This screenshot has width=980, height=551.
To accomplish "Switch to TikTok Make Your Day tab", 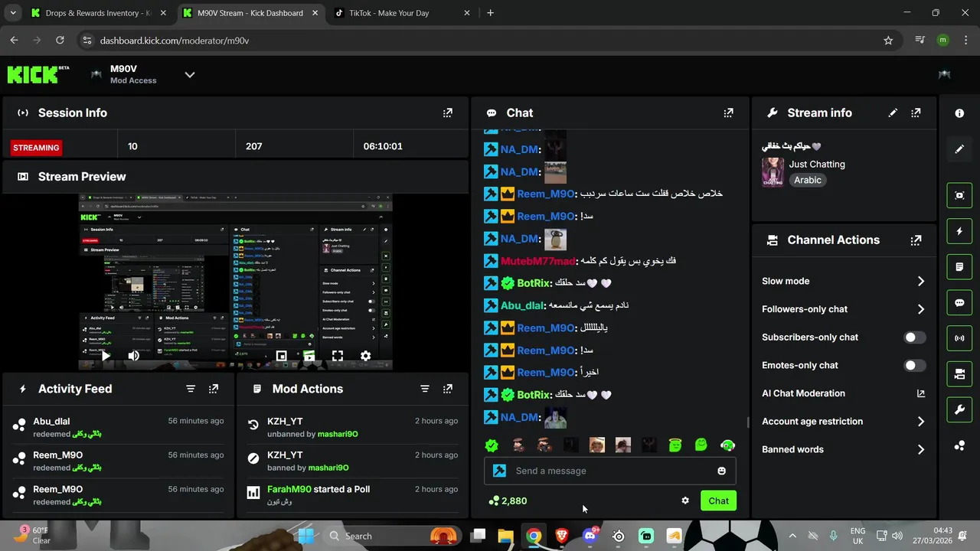I will tap(402, 13).
